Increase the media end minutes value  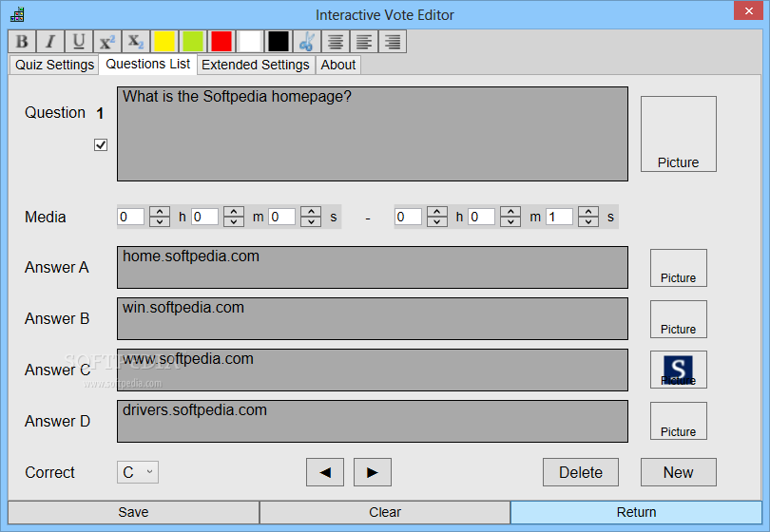(510, 212)
